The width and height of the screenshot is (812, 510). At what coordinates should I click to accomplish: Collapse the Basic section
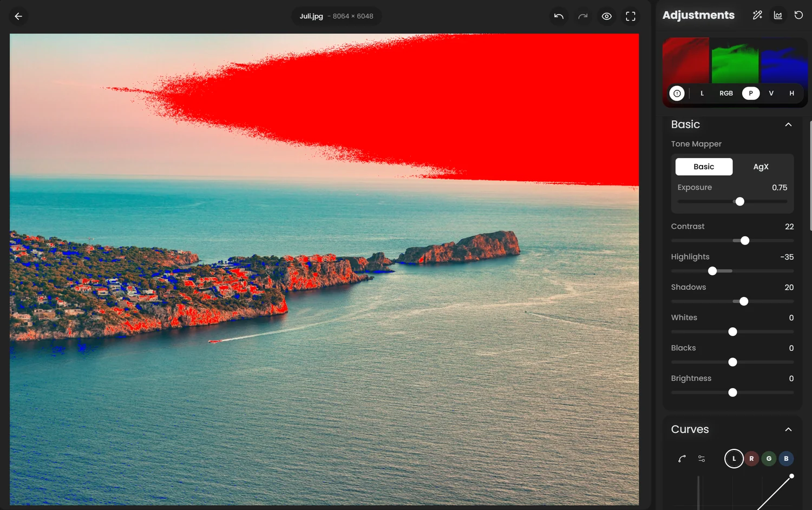(788, 124)
